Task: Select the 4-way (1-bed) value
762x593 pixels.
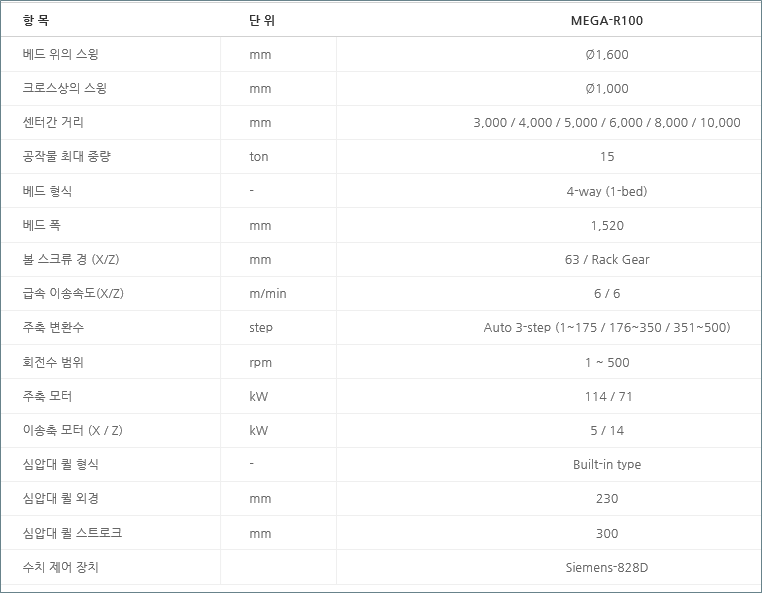Action: (606, 191)
